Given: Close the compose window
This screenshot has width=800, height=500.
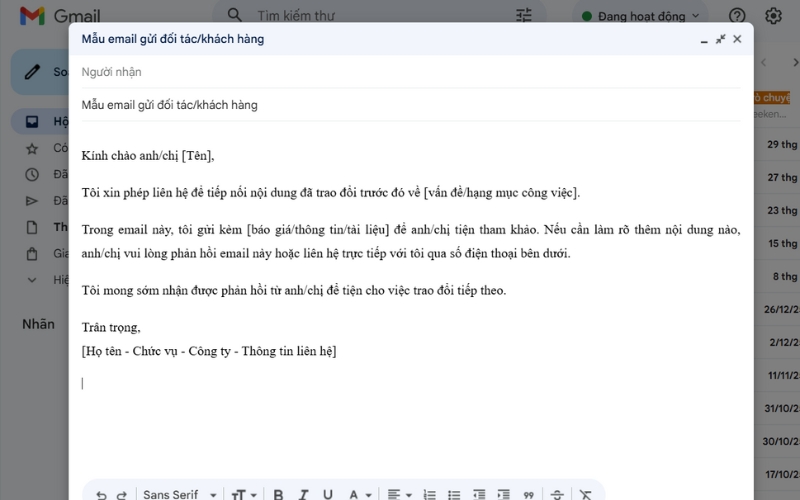Looking at the screenshot, I should (x=737, y=39).
